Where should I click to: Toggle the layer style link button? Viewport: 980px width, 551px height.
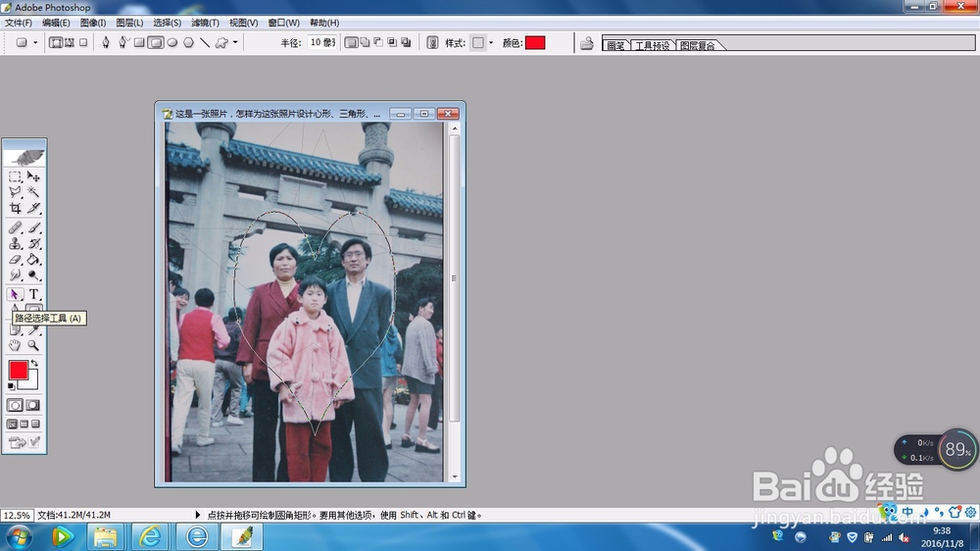pos(432,42)
